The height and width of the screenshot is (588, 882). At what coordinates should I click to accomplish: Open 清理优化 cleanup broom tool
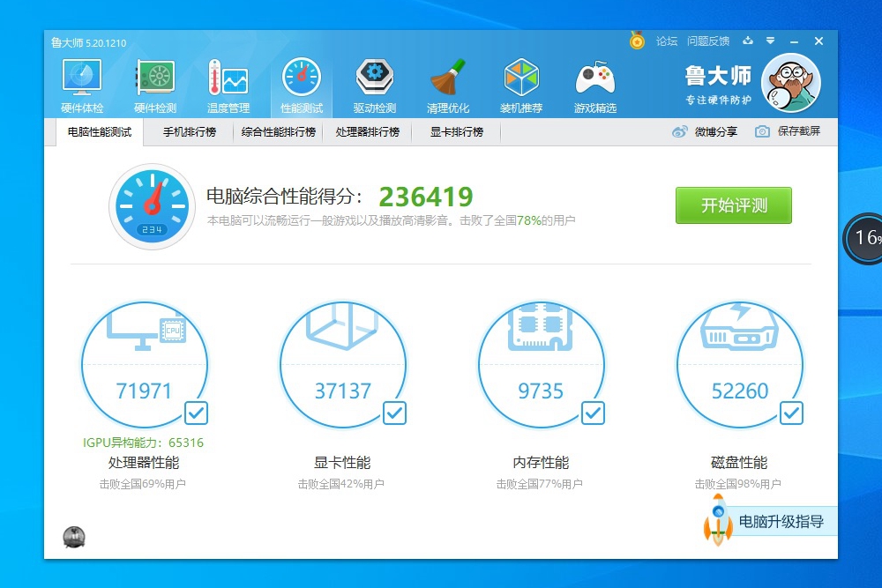point(448,86)
